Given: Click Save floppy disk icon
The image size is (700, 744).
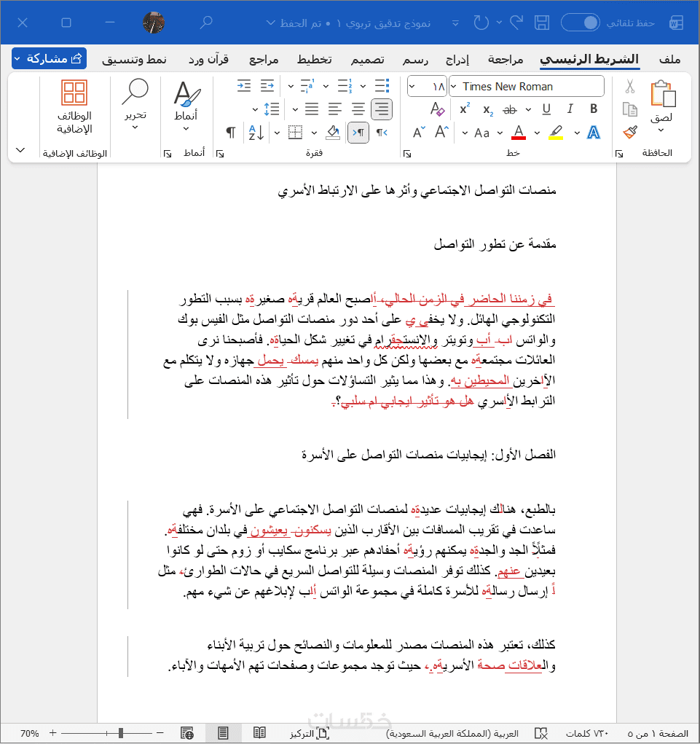Looking at the screenshot, I should [x=542, y=23].
